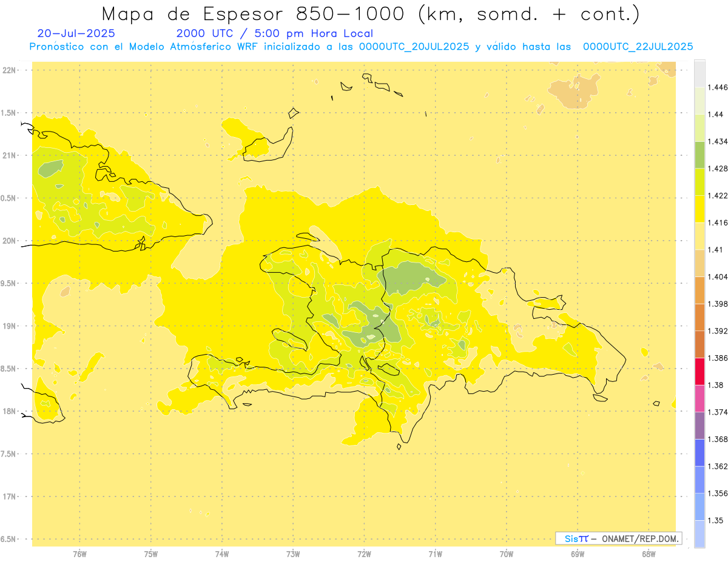Select the orange 1.398–1.404 legend swatch

(x=699, y=290)
